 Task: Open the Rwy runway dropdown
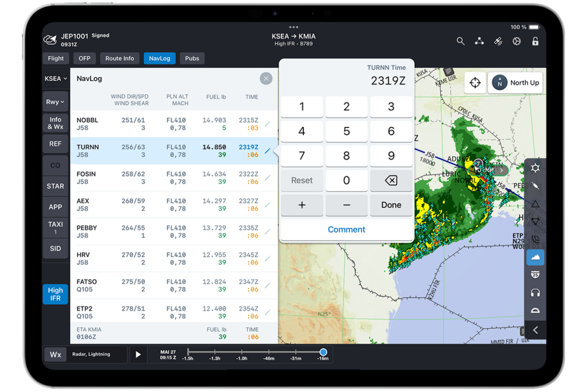pos(55,102)
